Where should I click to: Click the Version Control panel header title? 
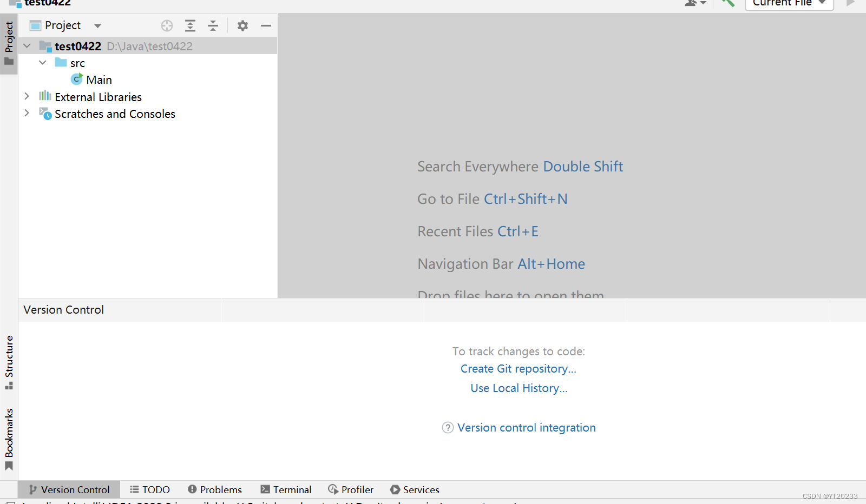[63, 310]
